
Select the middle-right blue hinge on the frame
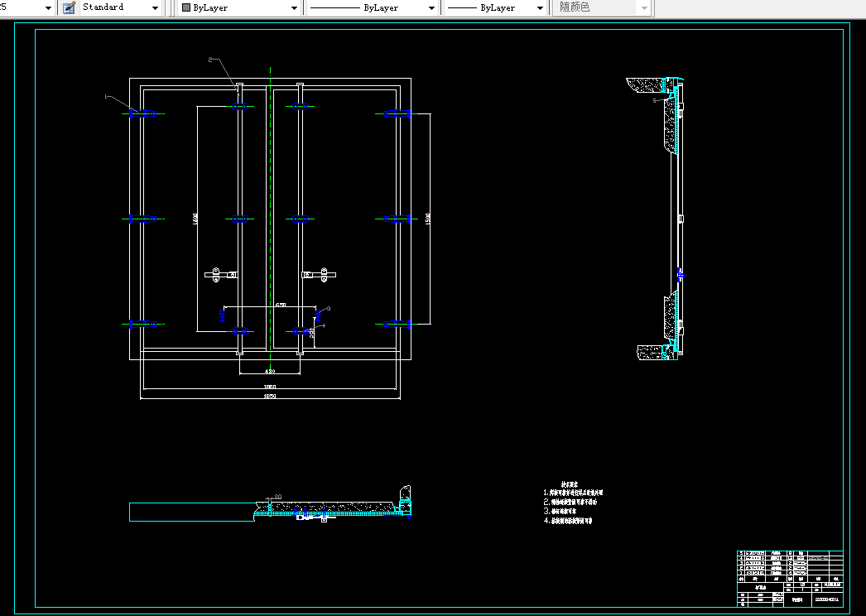click(397, 219)
